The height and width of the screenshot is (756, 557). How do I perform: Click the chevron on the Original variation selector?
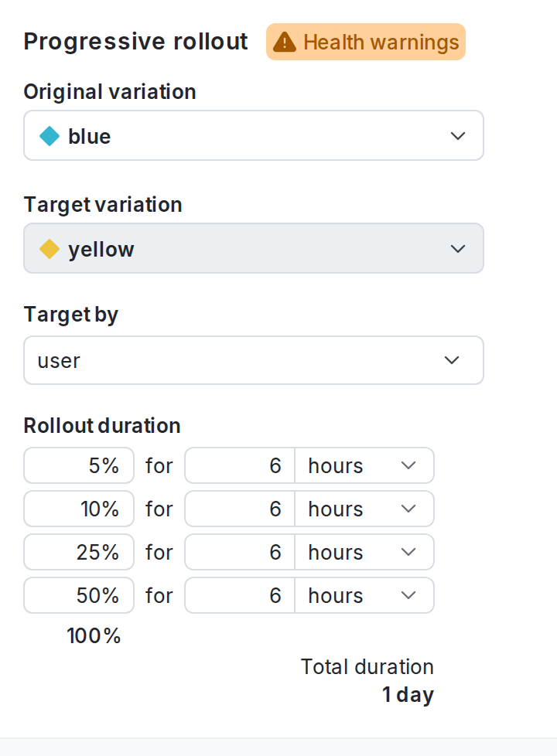click(458, 135)
